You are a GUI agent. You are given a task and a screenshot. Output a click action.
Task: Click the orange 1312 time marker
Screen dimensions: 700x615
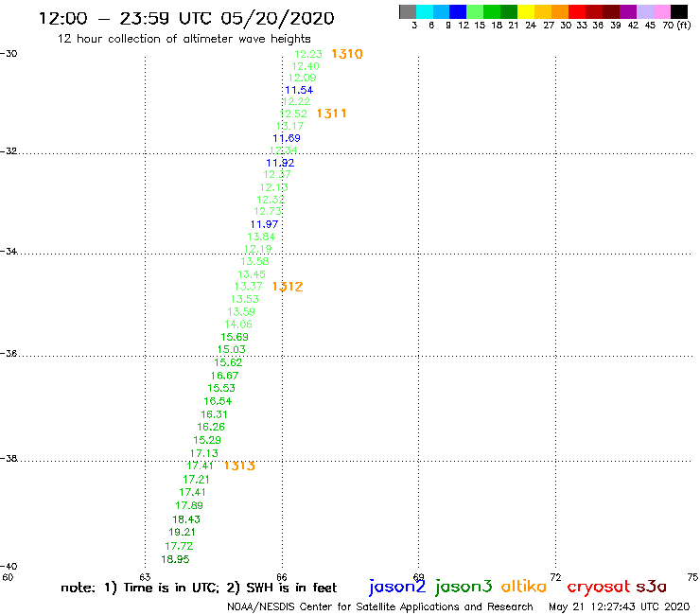click(288, 287)
